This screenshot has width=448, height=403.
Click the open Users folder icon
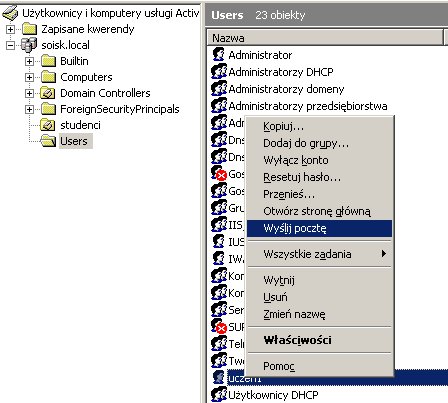coord(48,141)
